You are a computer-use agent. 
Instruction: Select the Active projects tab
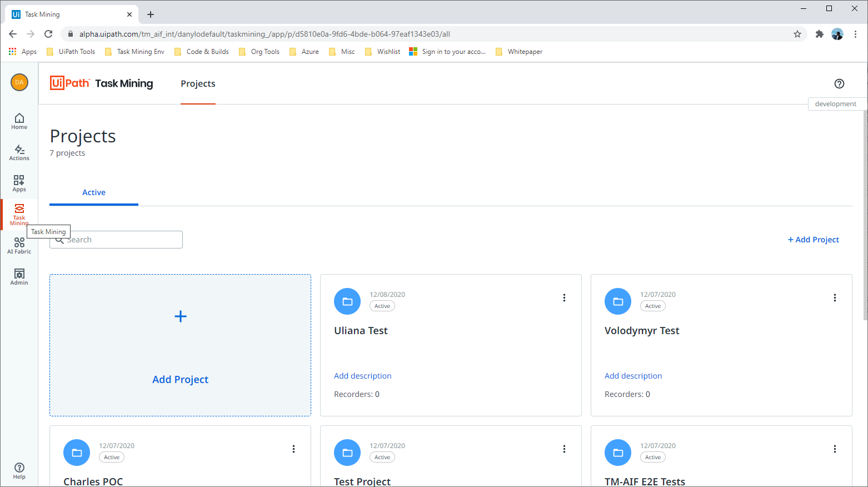(94, 192)
